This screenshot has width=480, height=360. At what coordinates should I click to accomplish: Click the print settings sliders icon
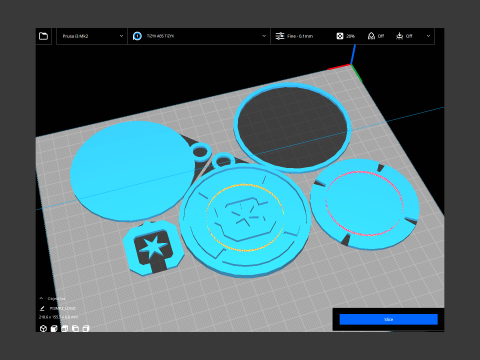point(280,36)
